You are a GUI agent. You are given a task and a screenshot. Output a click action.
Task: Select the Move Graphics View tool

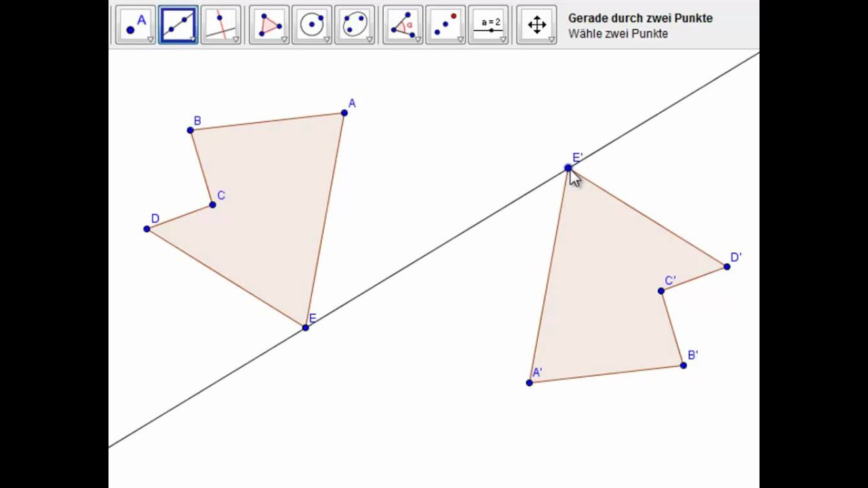tap(536, 25)
